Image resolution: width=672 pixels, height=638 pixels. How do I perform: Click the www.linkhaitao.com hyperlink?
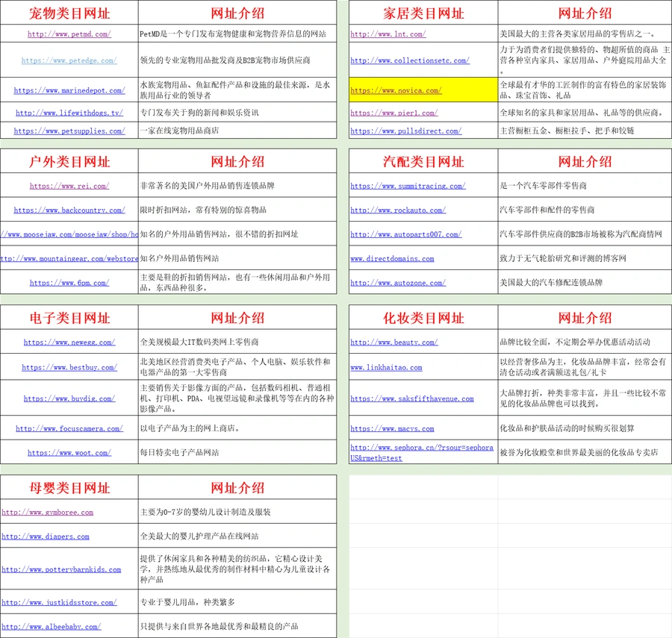386,367
